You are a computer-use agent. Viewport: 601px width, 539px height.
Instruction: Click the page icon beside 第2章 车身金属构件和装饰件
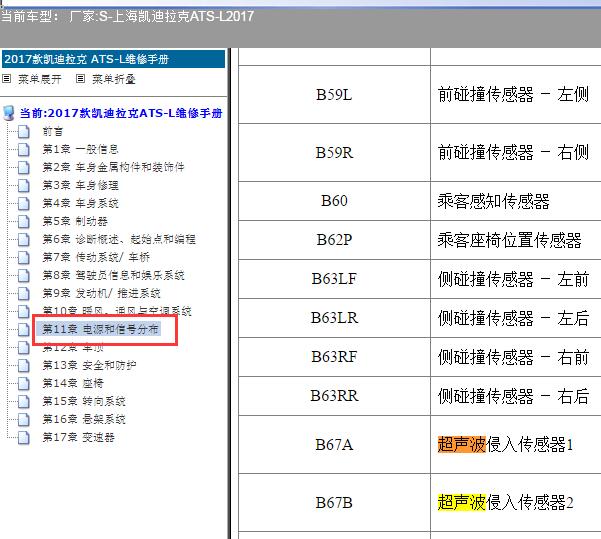(x=24, y=168)
